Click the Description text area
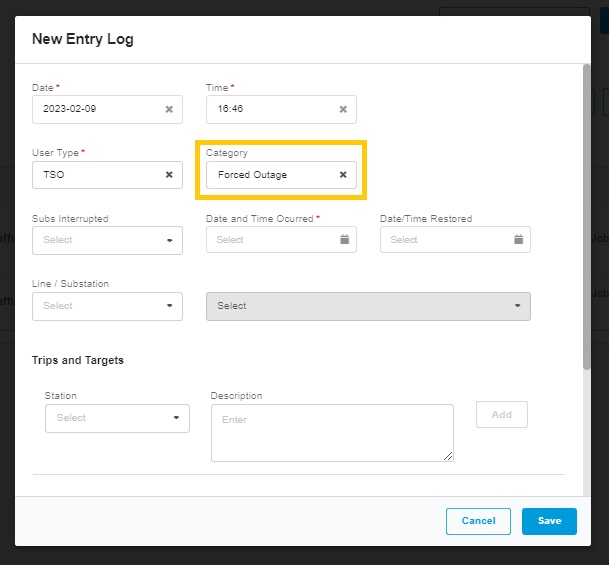Viewport: 609px width, 565px height. pos(331,432)
